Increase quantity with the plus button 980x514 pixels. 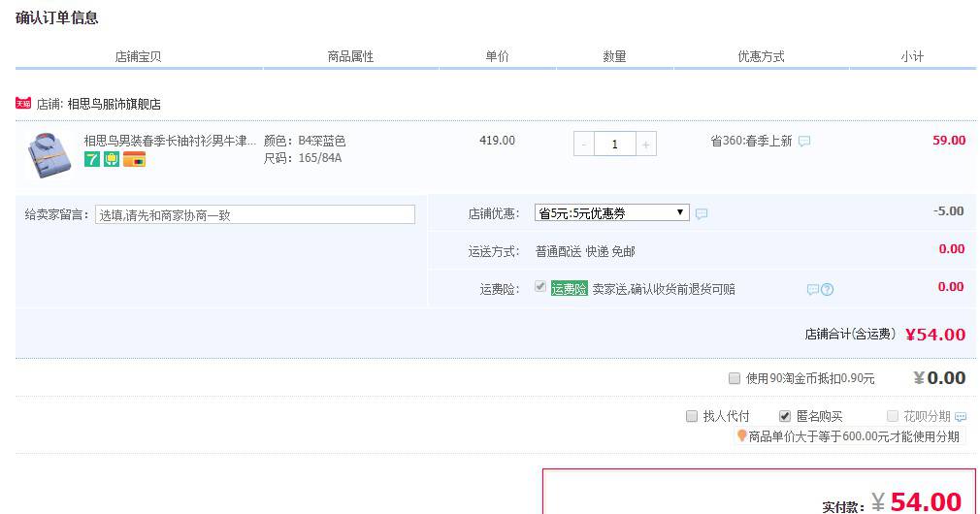pos(645,145)
